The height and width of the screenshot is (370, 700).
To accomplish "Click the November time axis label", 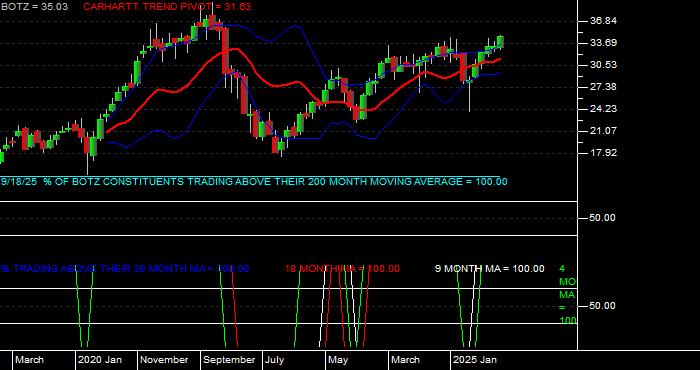I will tap(165, 360).
